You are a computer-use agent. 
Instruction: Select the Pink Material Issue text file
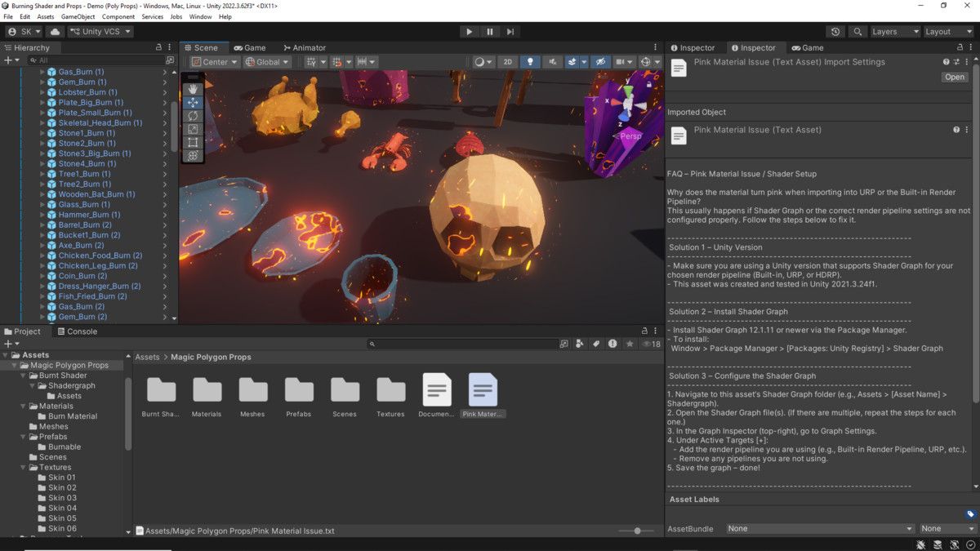tap(483, 395)
